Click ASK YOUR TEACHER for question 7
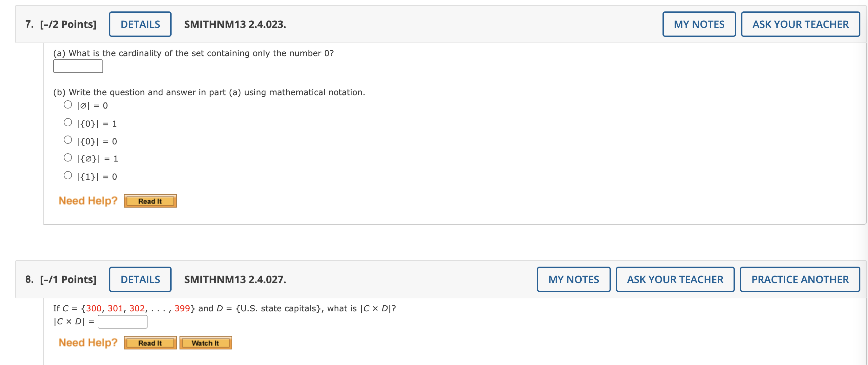This screenshot has width=868, height=365. (x=800, y=24)
